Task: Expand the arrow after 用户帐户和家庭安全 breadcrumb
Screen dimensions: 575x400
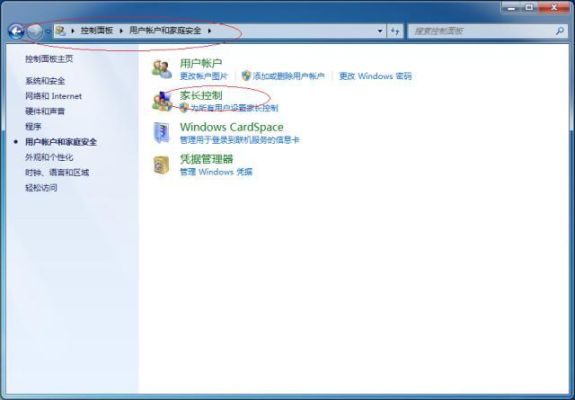Action: [x=209, y=31]
